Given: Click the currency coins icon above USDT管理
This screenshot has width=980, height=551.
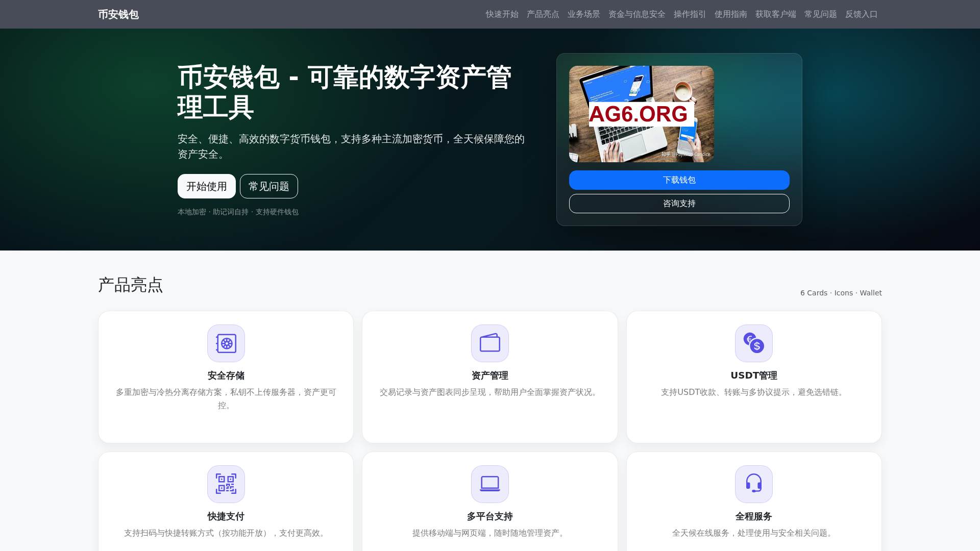Looking at the screenshot, I should (x=754, y=343).
